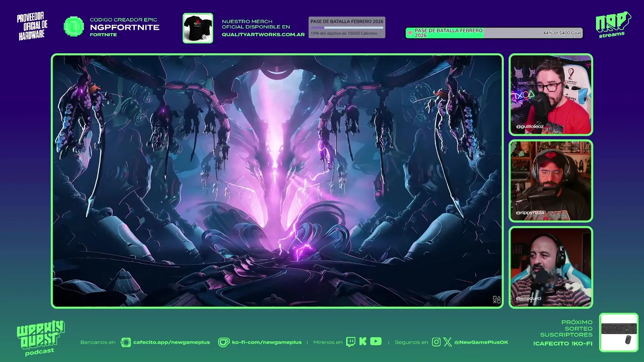Click the PlayStation symbols watermark in video corner

coord(497,300)
